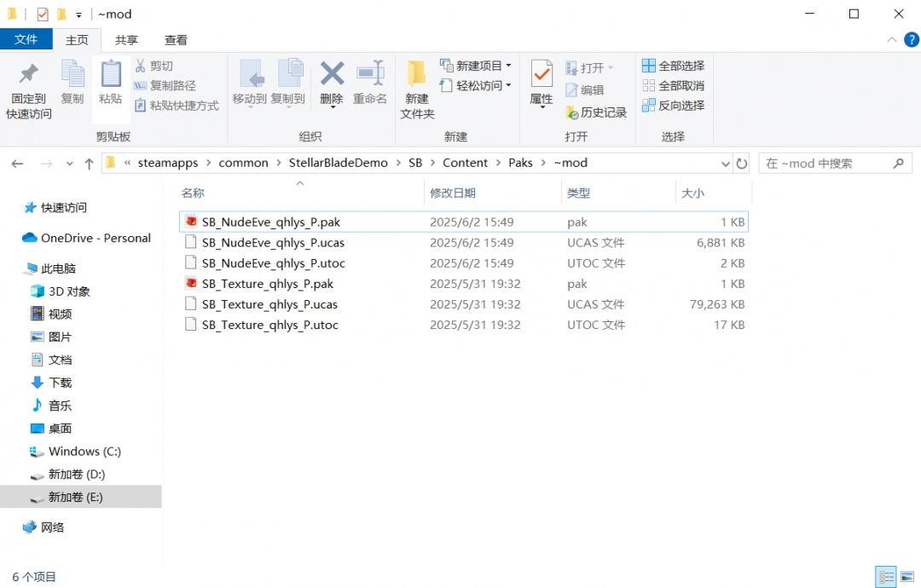This screenshot has width=921, height=588.
Task: Click Invert Selection (反向选择)
Action: [x=673, y=106]
